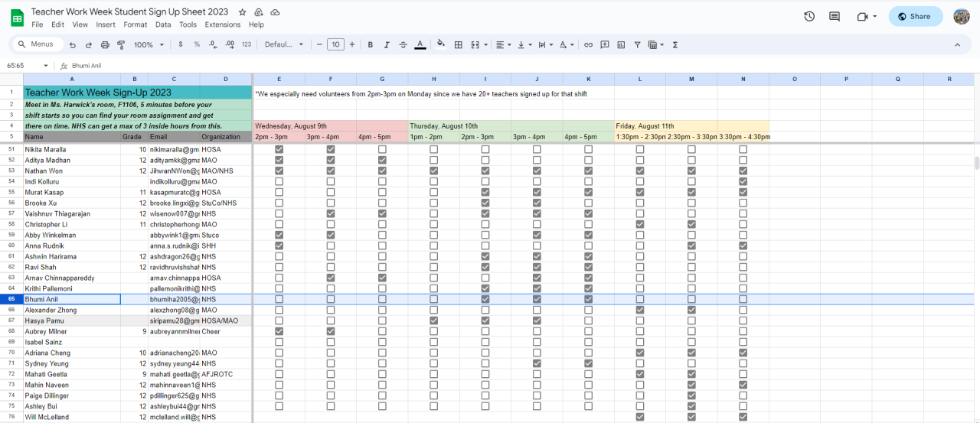Toggle Nathan Won's Friday 3:30pm-4:30pm checkbox
This screenshot has width=980, height=423.
(x=743, y=171)
